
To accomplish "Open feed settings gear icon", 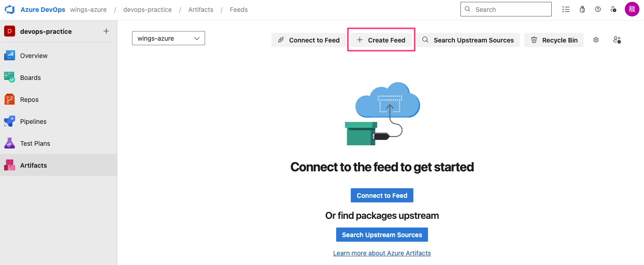I will click(x=596, y=40).
